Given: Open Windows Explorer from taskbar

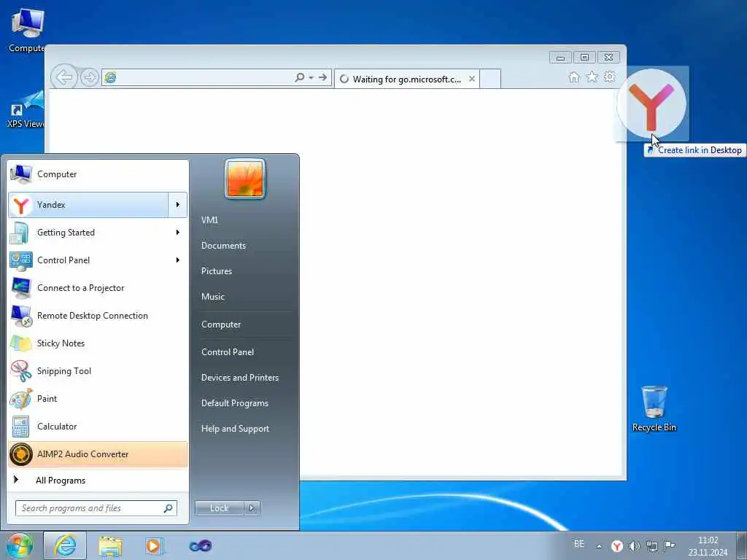Looking at the screenshot, I should click(x=111, y=546).
